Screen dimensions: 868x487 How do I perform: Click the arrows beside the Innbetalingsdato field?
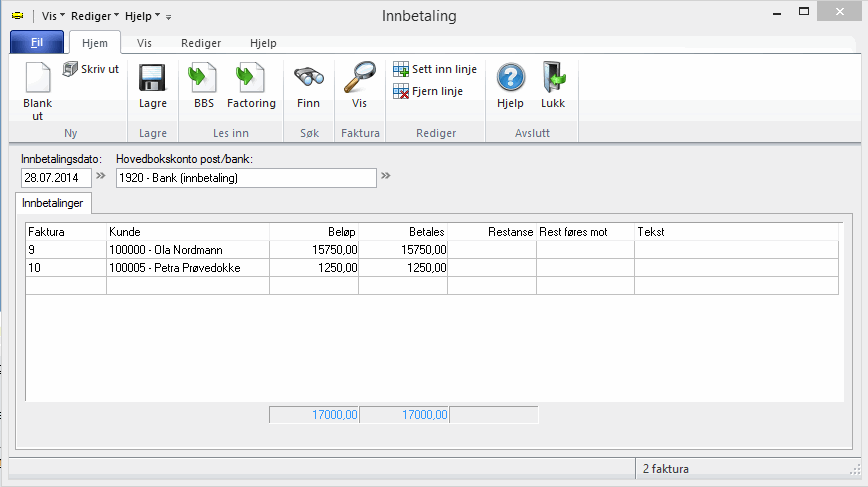click(x=100, y=177)
